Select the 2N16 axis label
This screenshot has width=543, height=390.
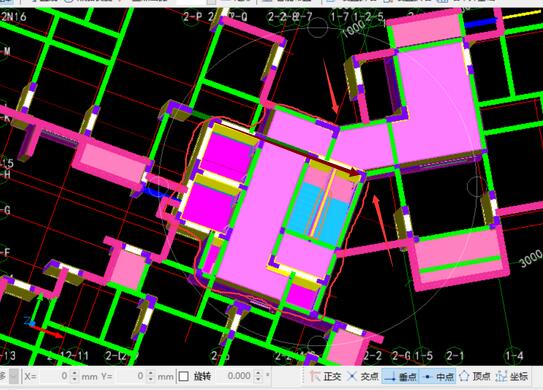point(14,16)
